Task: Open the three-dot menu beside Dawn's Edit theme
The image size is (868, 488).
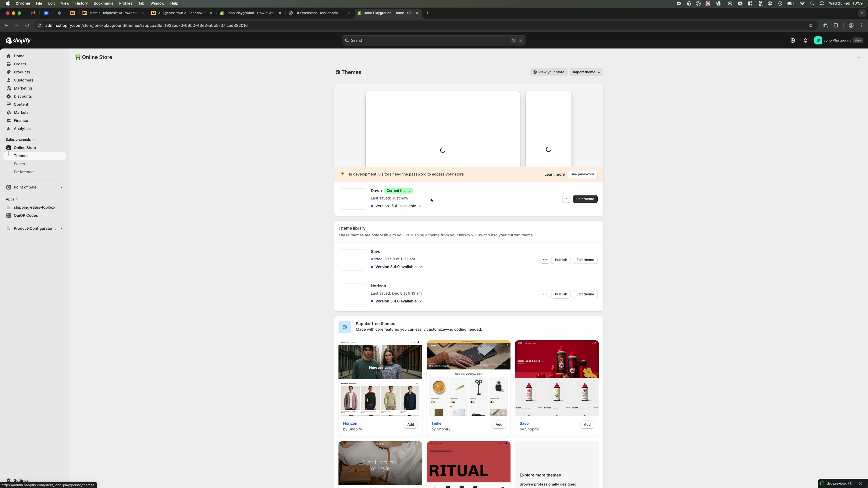Action: pyautogui.click(x=566, y=199)
